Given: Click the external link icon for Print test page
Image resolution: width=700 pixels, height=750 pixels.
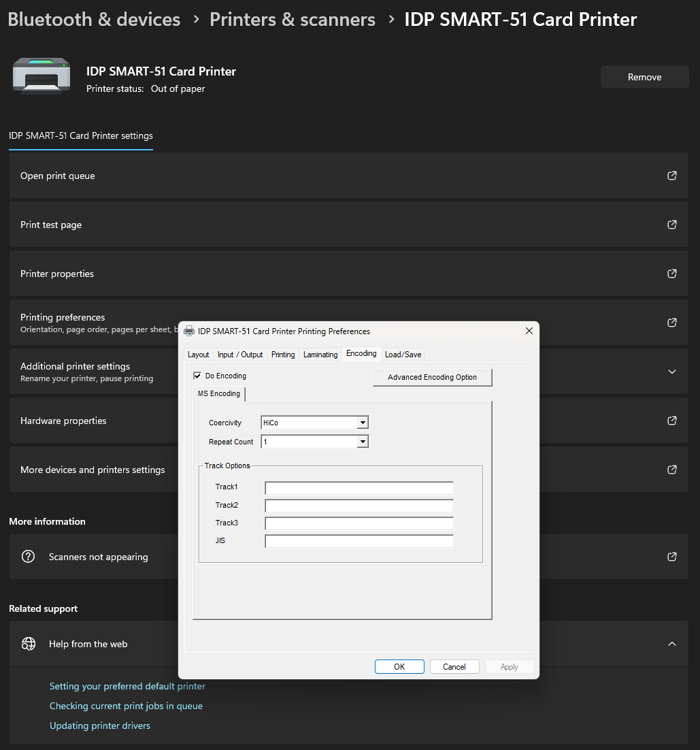Looking at the screenshot, I should [x=671, y=225].
